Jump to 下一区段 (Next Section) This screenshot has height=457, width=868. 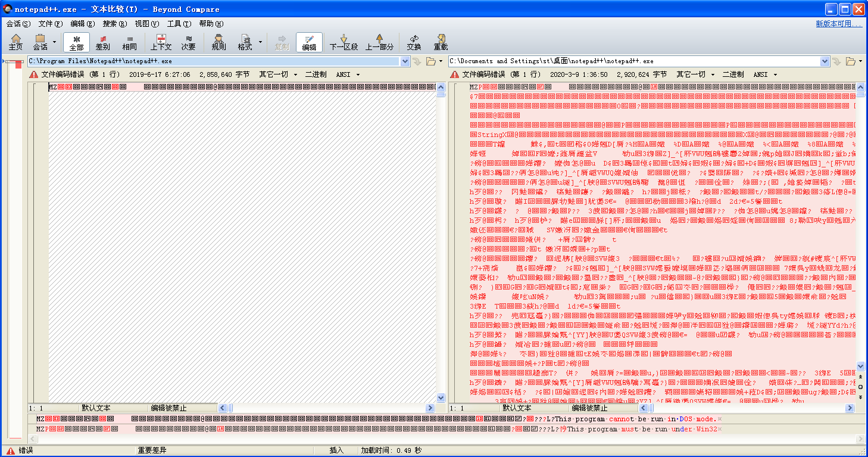(x=344, y=42)
